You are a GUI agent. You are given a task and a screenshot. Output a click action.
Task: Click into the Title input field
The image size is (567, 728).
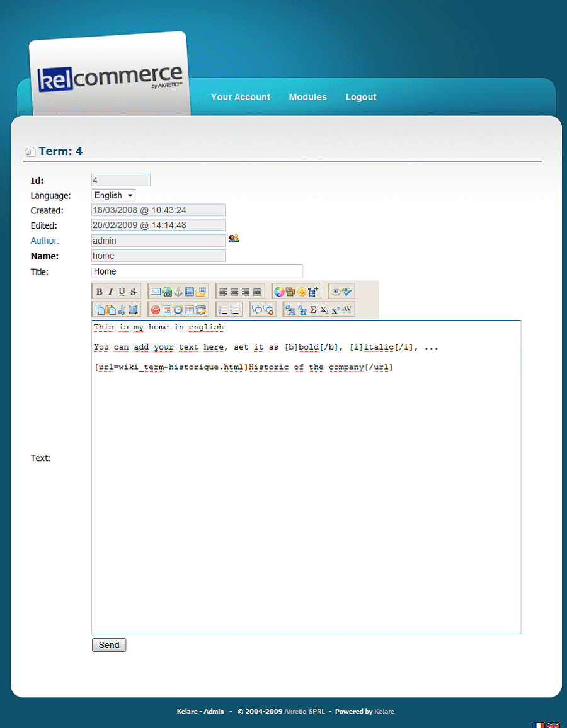click(197, 271)
